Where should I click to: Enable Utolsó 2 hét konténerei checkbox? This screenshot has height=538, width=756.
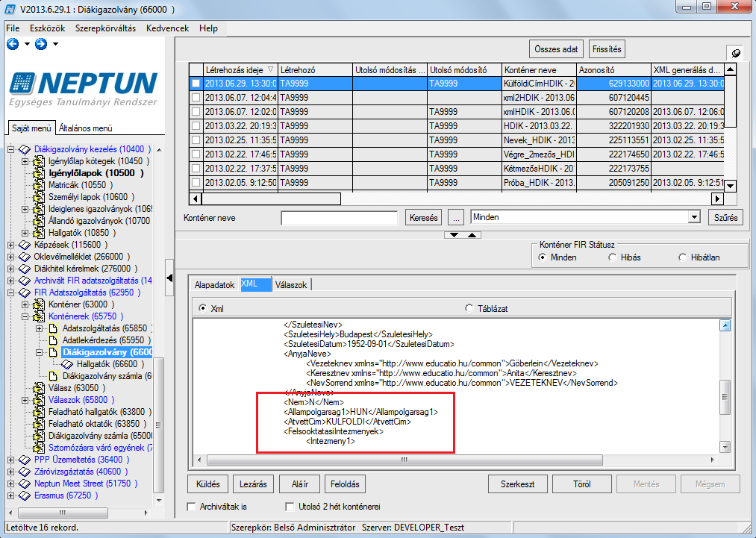(290, 507)
